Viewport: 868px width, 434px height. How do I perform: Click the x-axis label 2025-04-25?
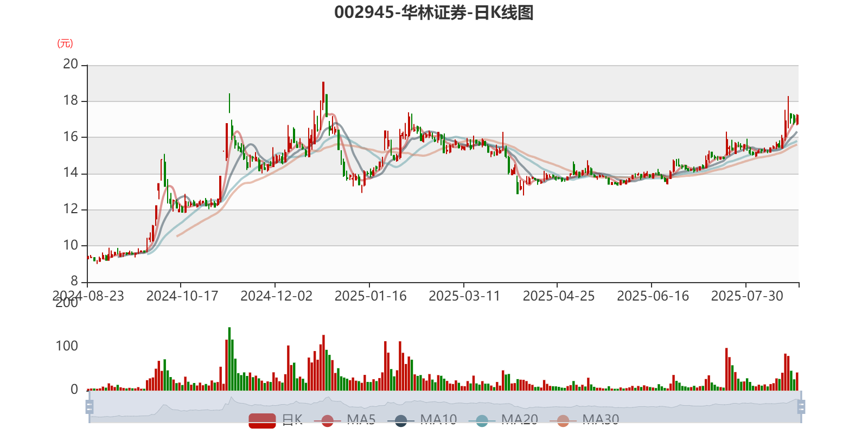pyautogui.click(x=559, y=296)
